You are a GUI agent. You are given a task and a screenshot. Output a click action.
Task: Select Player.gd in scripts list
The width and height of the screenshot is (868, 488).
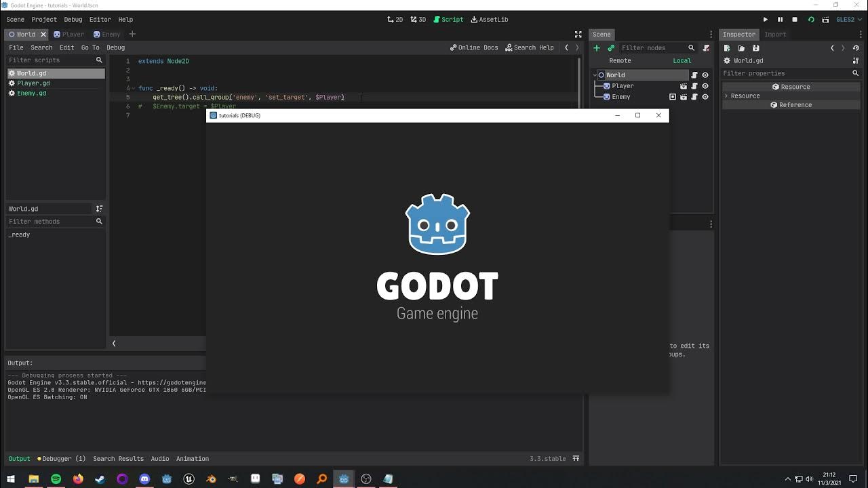click(56, 83)
